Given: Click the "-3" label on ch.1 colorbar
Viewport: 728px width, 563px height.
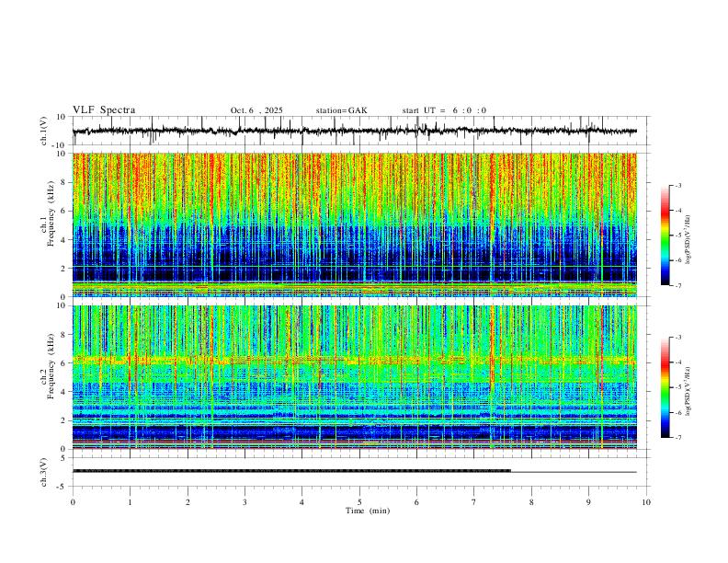Looking at the screenshot, I should (x=677, y=185).
